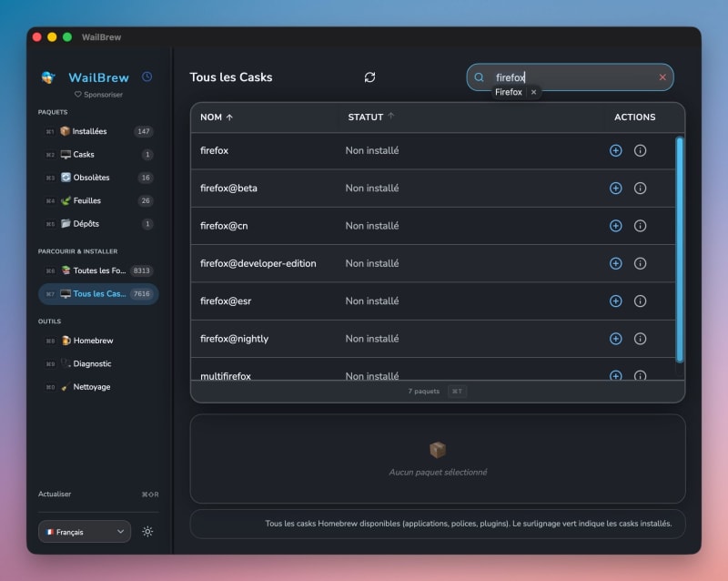Dismiss the Firefox suggestion chip
The image size is (728, 581).
click(534, 92)
